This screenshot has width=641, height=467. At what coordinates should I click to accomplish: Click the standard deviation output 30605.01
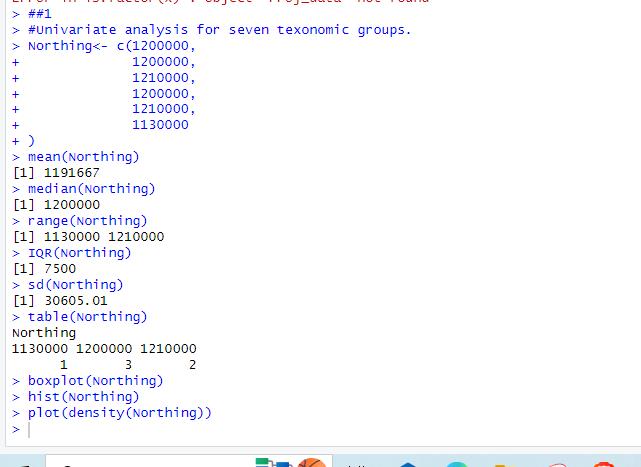[x=76, y=301]
